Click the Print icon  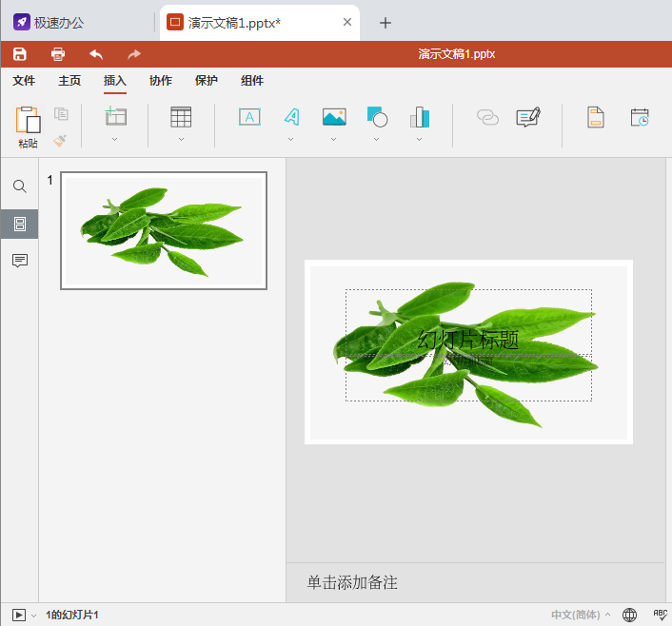click(x=58, y=54)
